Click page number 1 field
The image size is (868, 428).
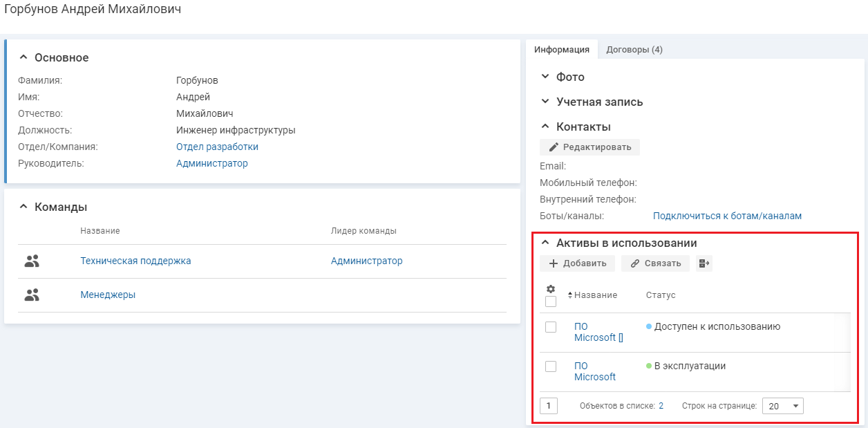click(x=548, y=406)
